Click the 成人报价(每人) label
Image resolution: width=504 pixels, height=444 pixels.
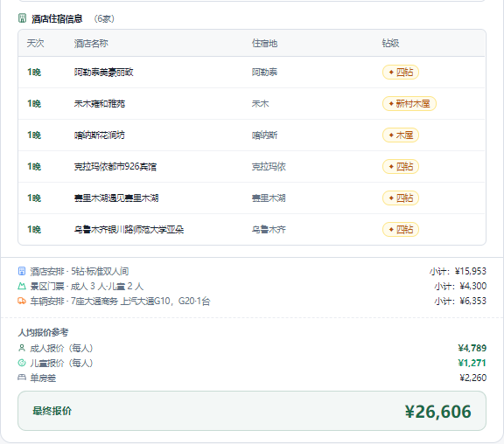(62, 348)
